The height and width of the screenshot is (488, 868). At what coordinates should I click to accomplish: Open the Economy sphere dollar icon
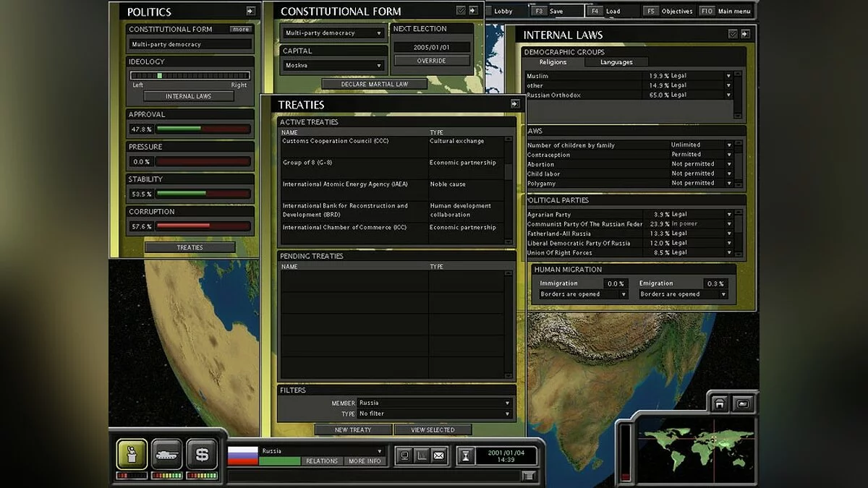pyautogui.click(x=203, y=454)
